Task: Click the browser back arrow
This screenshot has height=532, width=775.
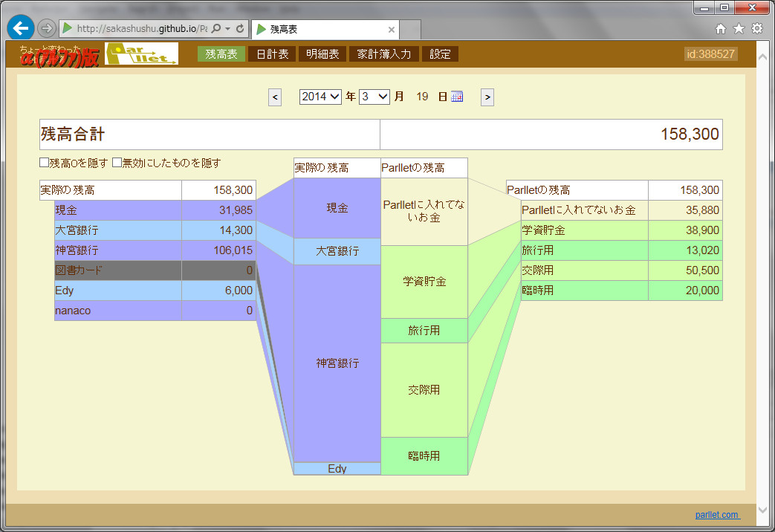Action: pyautogui.click(x=20, y=28)
